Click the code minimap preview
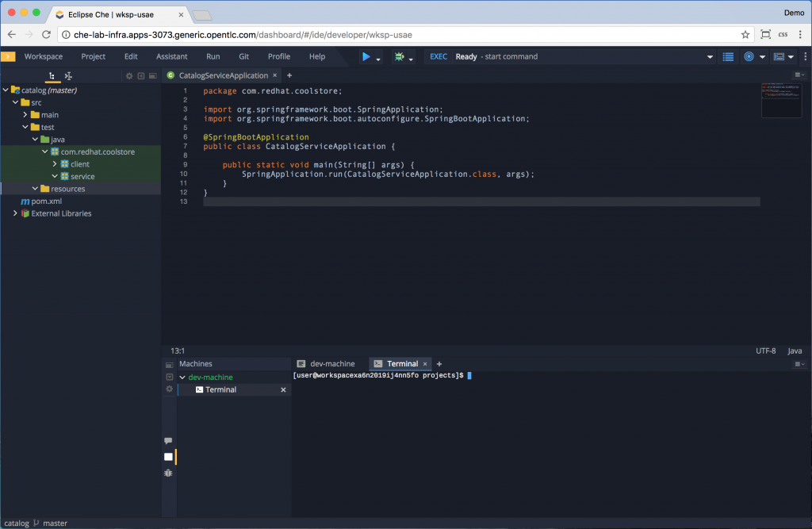The width and height of the screenshot is (812, 529). coord(781,99)
